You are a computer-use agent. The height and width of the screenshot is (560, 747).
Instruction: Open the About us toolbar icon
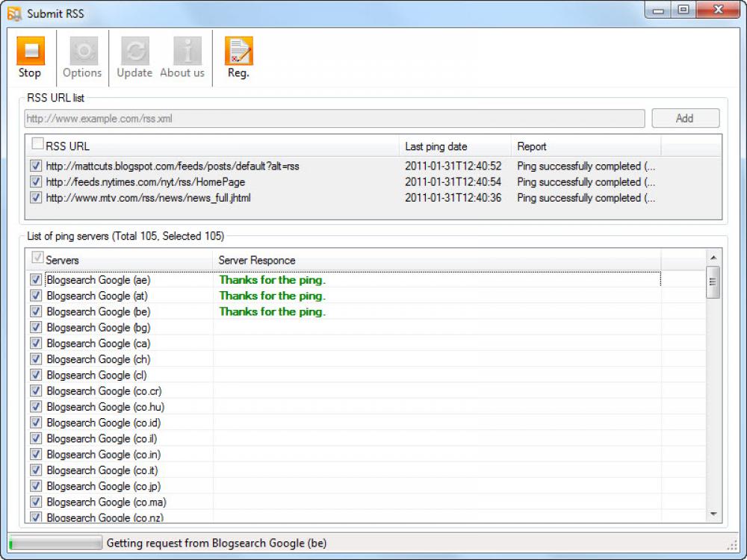pyautogui.click(x=182, y=56)
